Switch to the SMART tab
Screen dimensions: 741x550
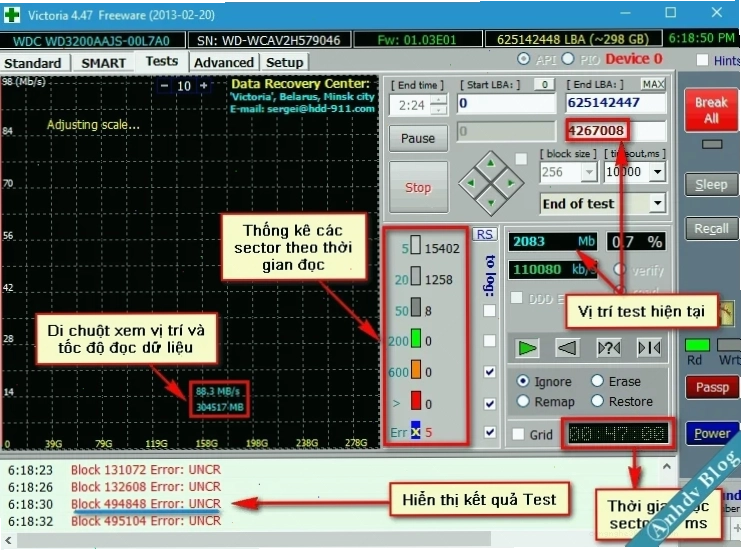pos(103,63)
